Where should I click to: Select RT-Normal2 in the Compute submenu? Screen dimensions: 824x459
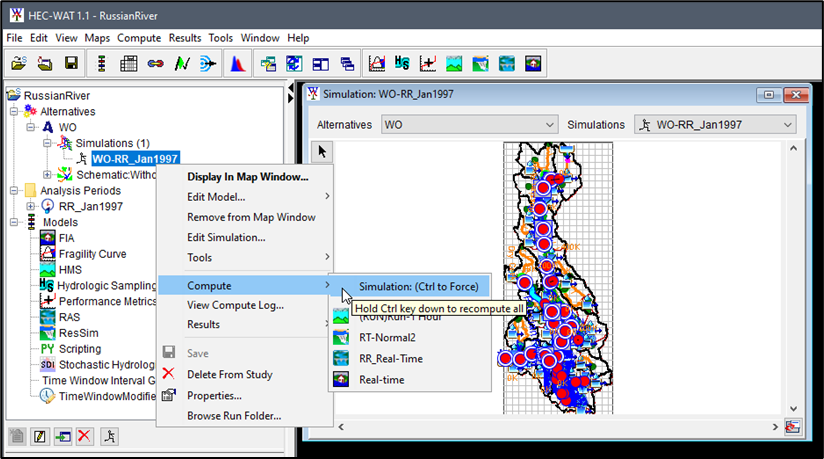click(x=391, y=337)
